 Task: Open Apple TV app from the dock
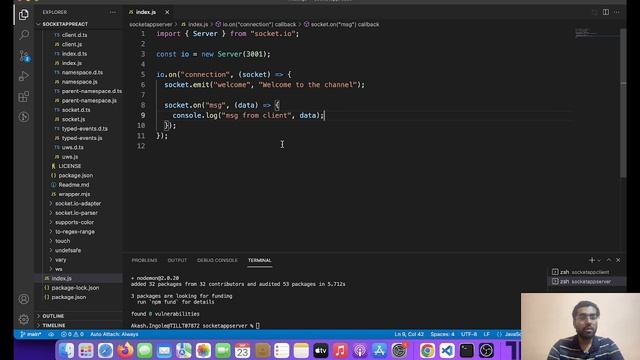pyautogui.click(x=320, y=350)
